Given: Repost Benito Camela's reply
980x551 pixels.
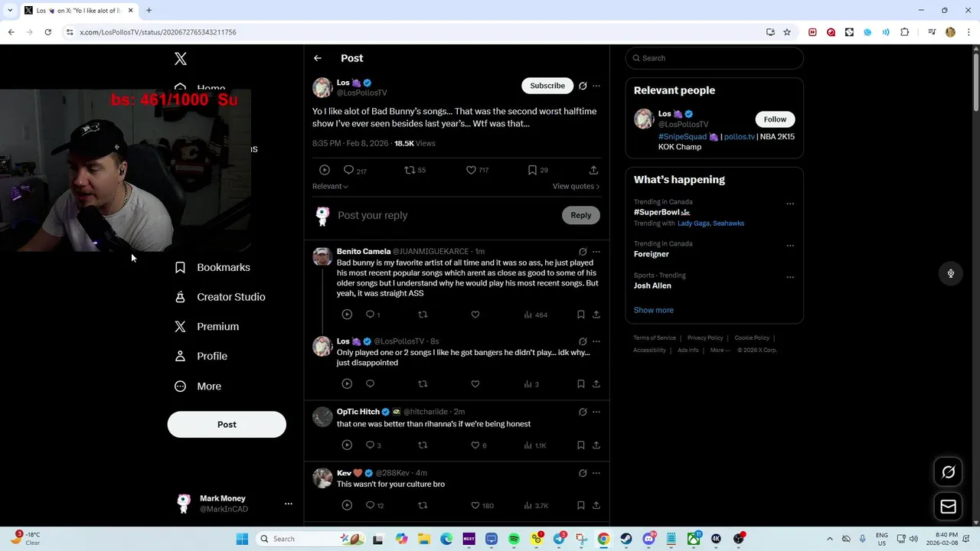Looking at the screenshot, I should [x=422, y=315].
